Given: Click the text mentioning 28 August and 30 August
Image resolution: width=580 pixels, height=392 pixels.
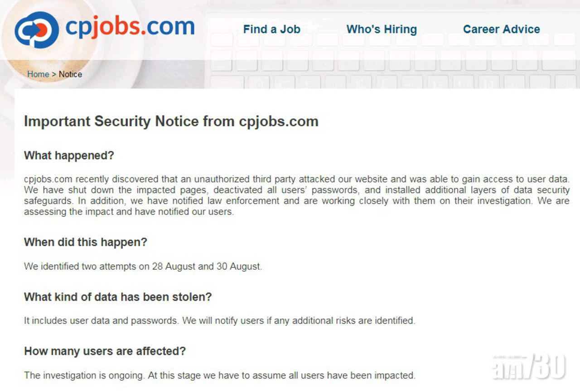Looking at the screenshot, I should [x=143, y=267].
